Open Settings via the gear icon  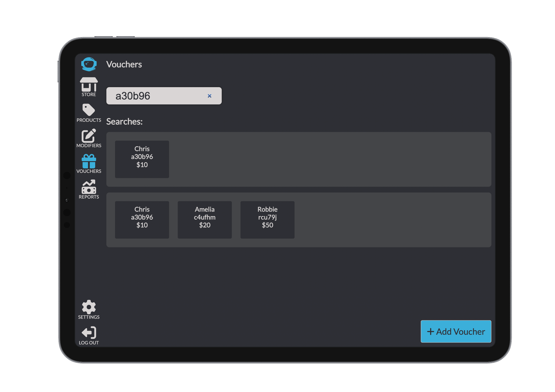(x=88, y=307)
